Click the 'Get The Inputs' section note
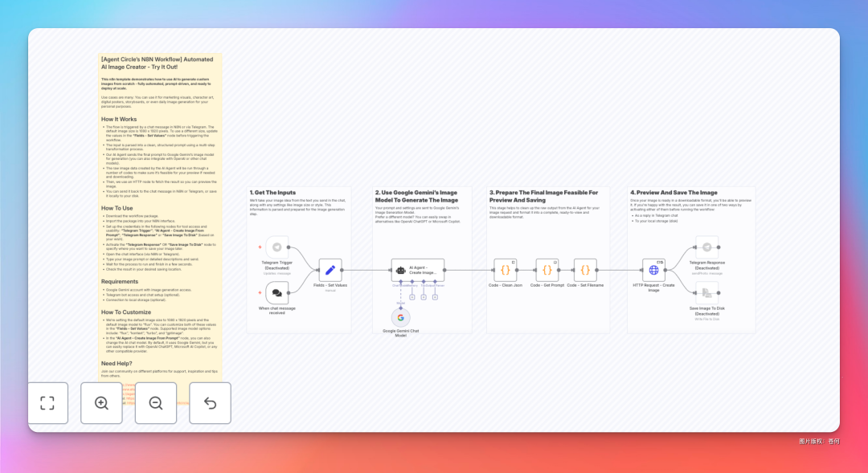Image resolution: width=868 pixels, height=473 pixels. 299,260
